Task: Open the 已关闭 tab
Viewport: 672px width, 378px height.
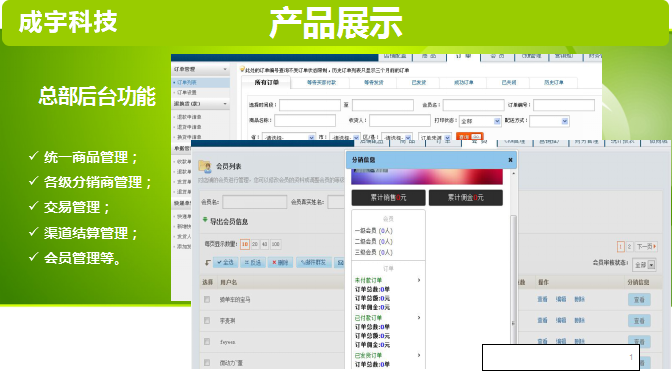Action: click(509, 82)
